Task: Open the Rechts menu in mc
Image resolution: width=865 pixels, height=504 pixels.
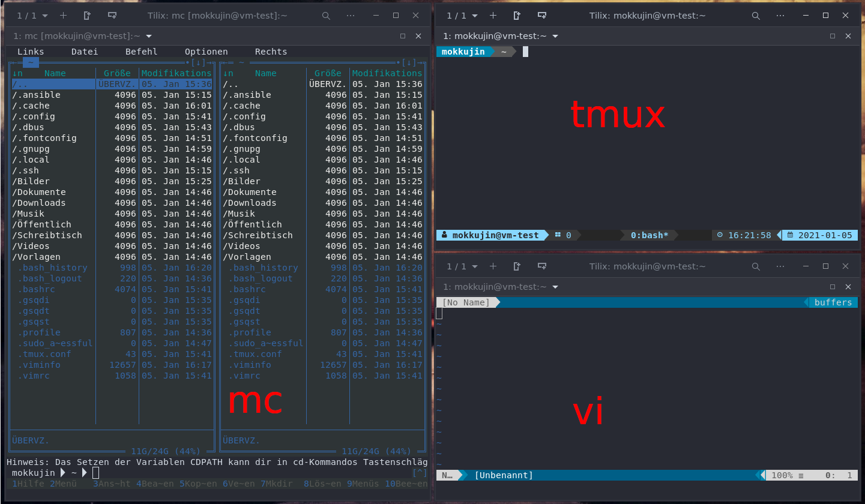Action: [x=271, y=52]
